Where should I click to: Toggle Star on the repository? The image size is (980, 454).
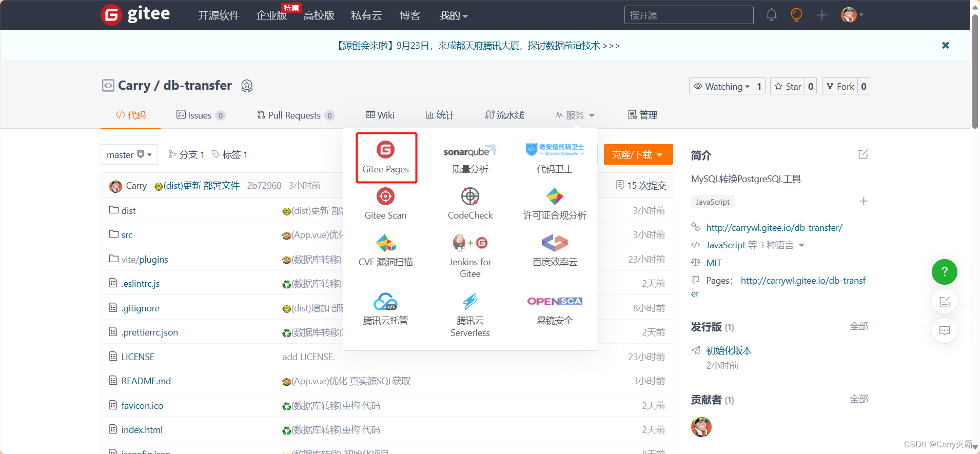click(x=788, y=86)
